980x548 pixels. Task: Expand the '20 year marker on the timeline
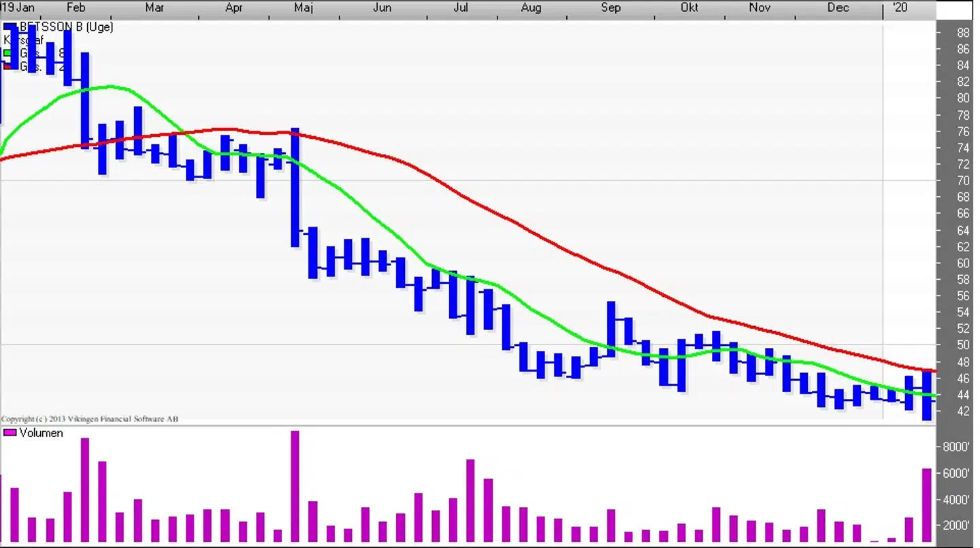point(899,7)
